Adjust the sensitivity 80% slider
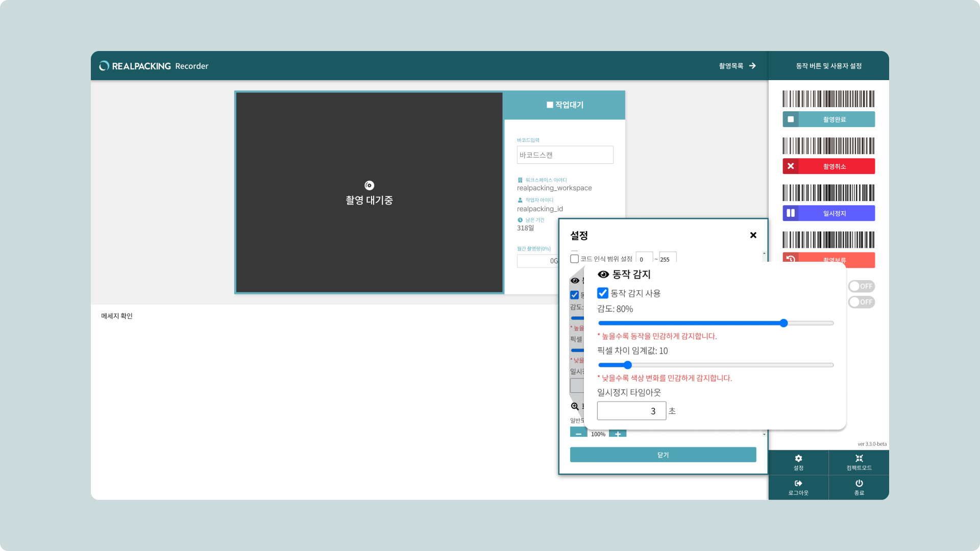The width and height of the screenshot is (980, 551). (x=783, y=323)
